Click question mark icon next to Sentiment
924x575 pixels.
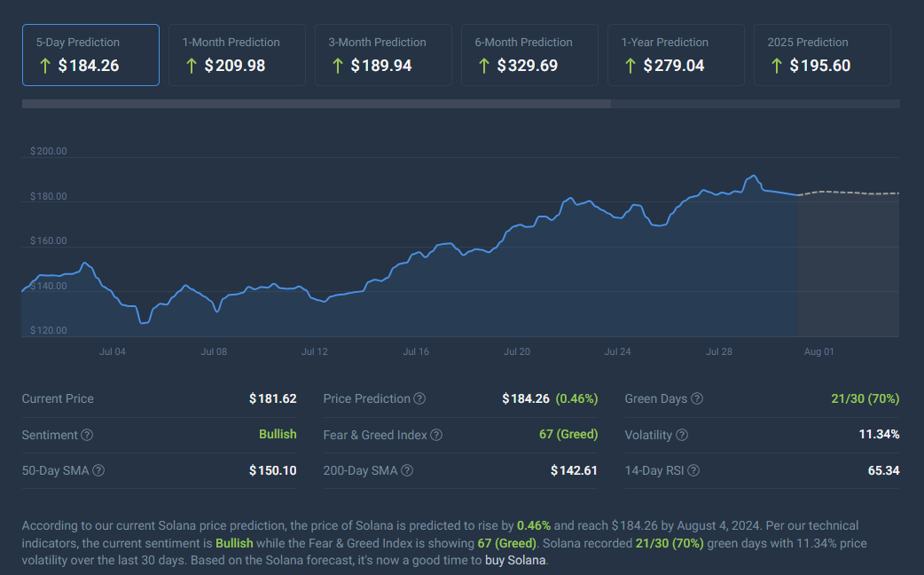pyautogui.click(x=87, y=435)
